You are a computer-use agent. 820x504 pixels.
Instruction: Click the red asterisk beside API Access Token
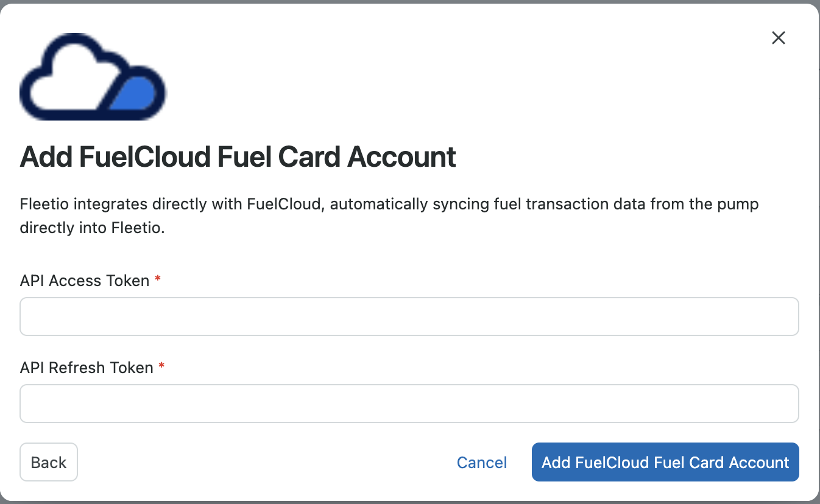(x=158, y=279)
